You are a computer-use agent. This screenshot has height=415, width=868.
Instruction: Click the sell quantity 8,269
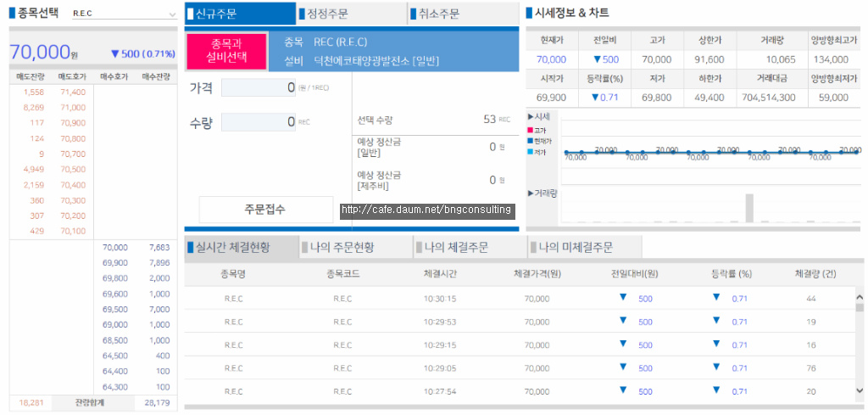point(34,108)
